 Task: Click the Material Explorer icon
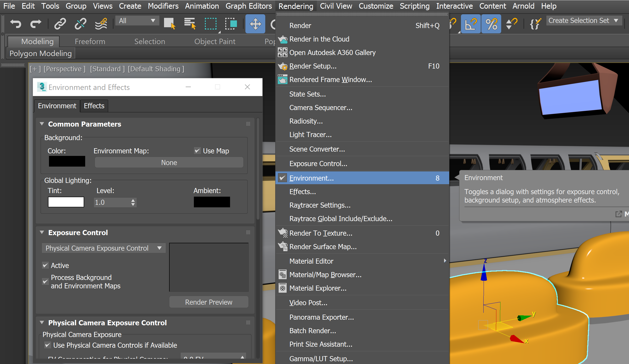282,288
